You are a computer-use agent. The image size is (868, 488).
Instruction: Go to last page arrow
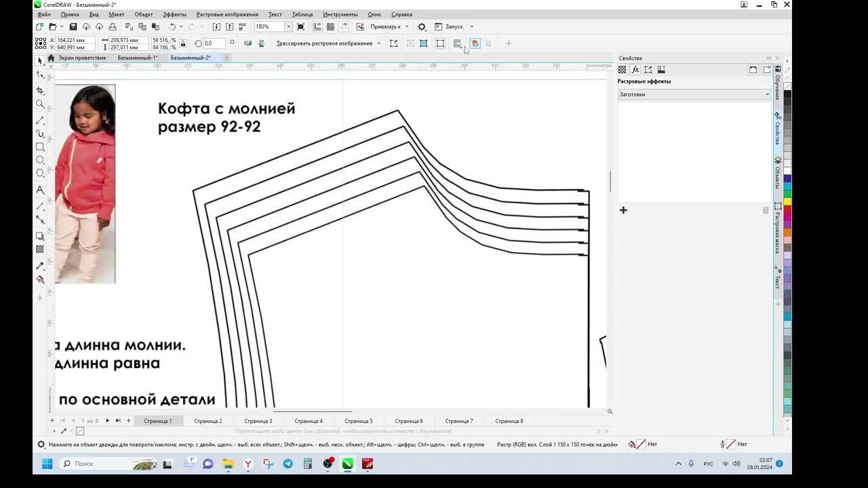click(118, 421)
